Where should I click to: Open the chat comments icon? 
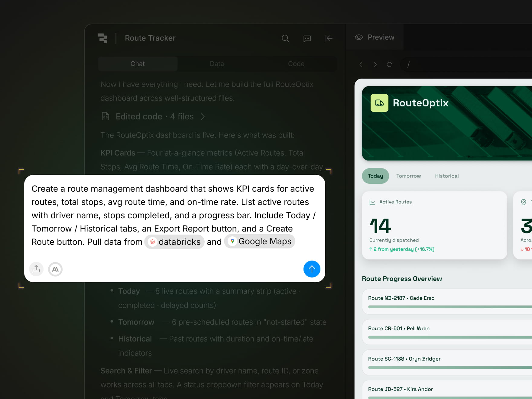[307, 38]
